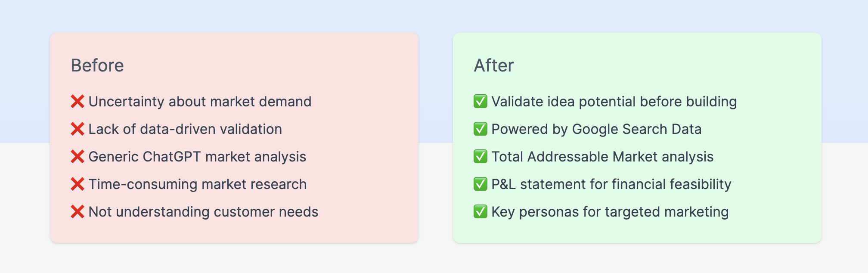Viewport: 868px width, 273px height.
Task: Click the Key personas for targeted marketing text
Action: [x=610, y=212]
